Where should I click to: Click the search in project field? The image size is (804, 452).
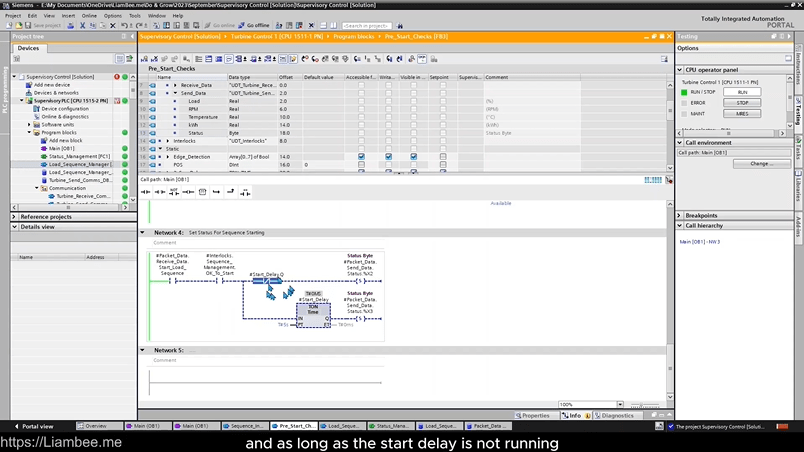(366, 25)
